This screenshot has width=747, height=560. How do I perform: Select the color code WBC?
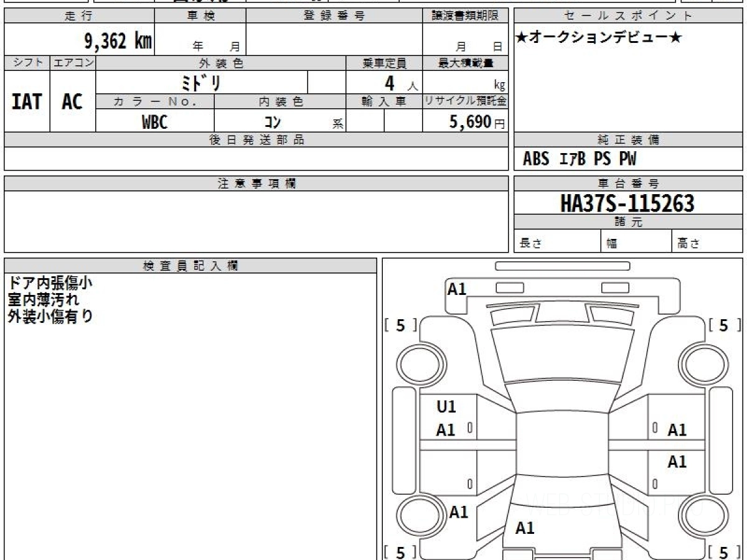[x=155, y=122]
